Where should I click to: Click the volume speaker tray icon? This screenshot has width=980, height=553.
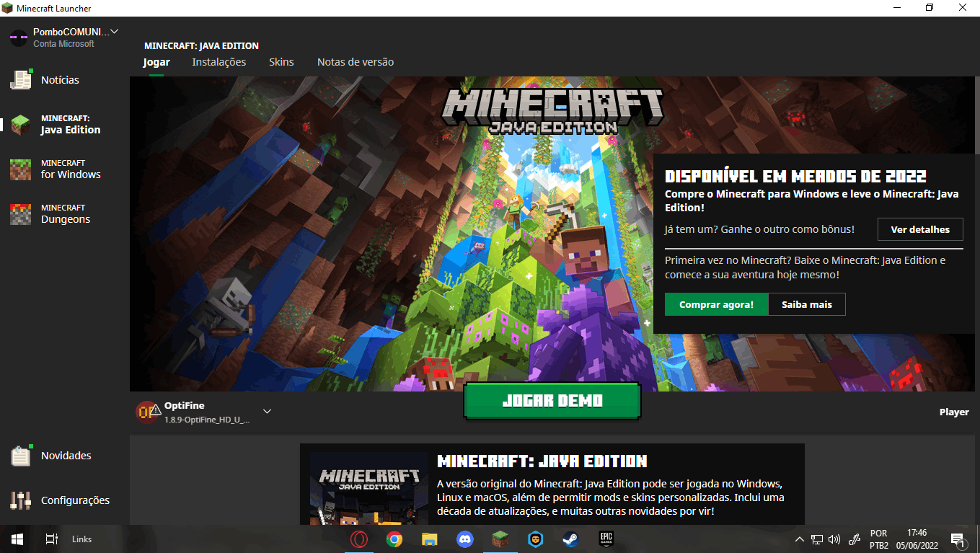834,539
